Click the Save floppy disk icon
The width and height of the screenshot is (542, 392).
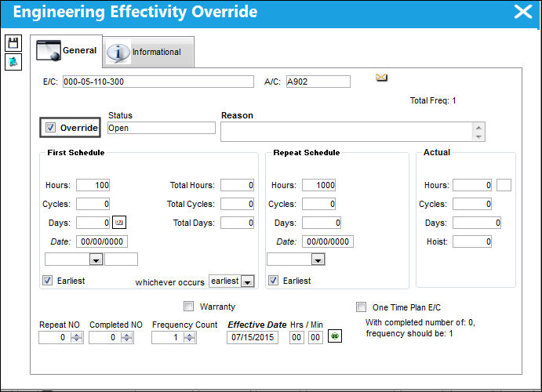point(13,43)
